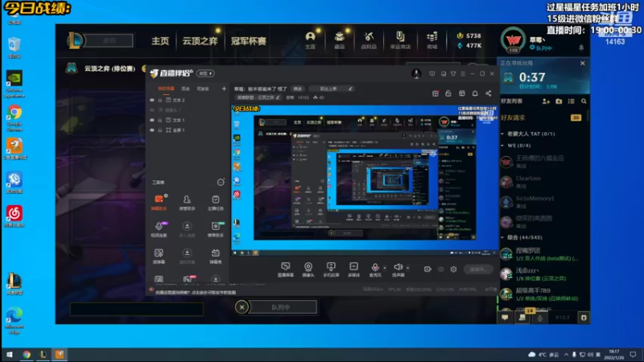
Task: Toggle lock on 全屏 1 source
Action: click(x=160, y=130)
